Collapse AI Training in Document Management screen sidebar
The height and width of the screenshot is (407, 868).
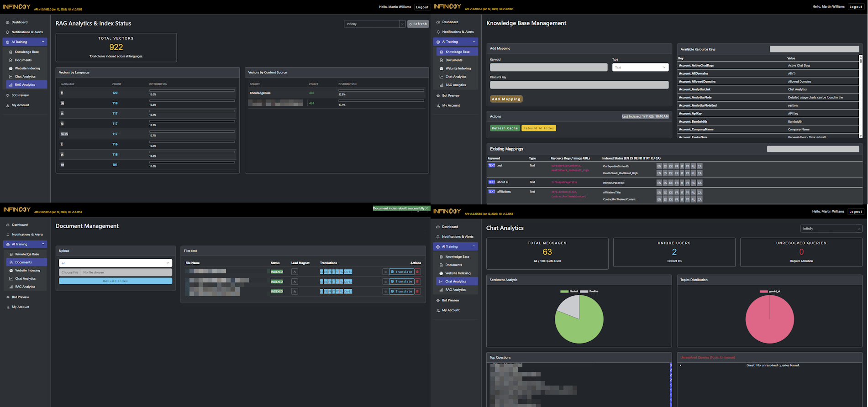tap(25, 244)
